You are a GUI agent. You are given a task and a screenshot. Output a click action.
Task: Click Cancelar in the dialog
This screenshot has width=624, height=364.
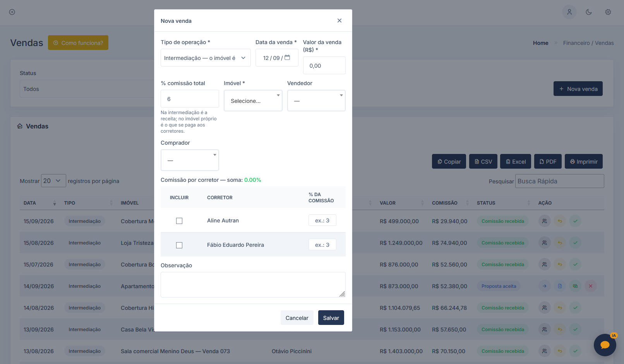pyautogui.click(x=297, y=318)
